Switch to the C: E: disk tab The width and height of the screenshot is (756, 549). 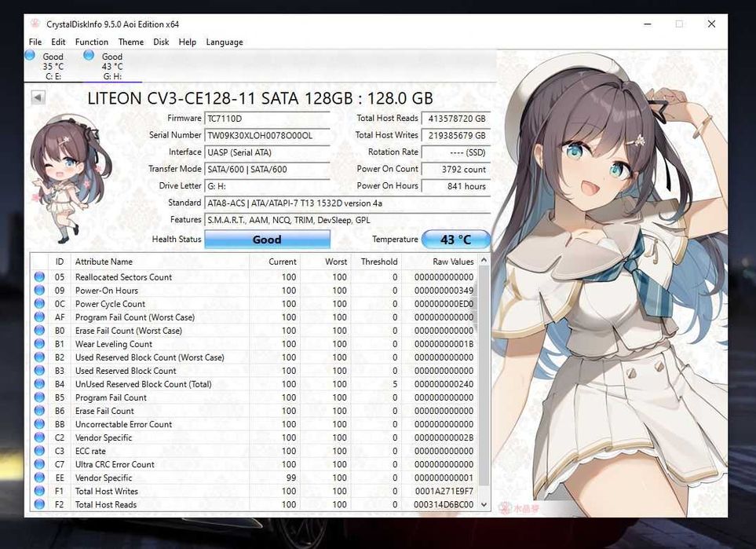(53, 66)
